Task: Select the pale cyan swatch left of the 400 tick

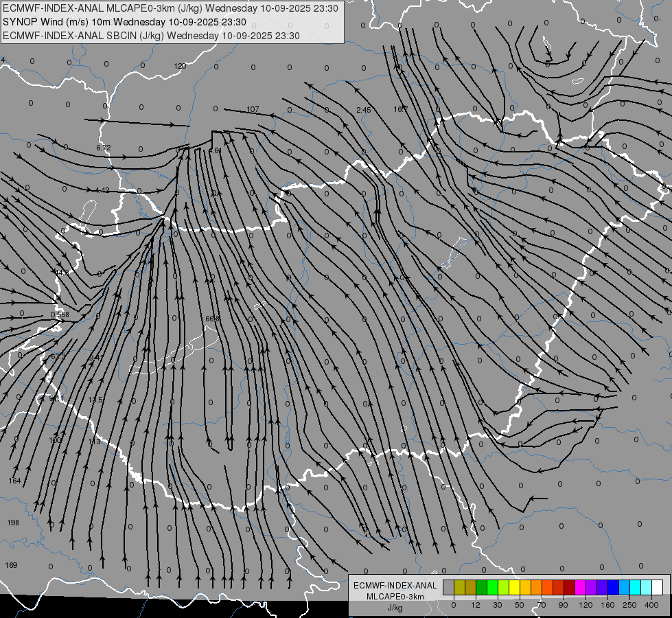Action: point(647,587)
